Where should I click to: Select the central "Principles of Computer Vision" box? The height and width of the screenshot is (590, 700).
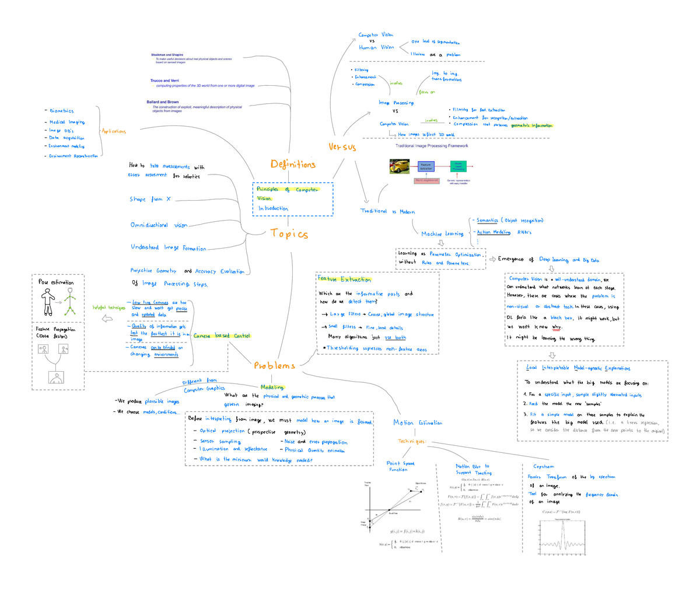click(x=293, y=199)
